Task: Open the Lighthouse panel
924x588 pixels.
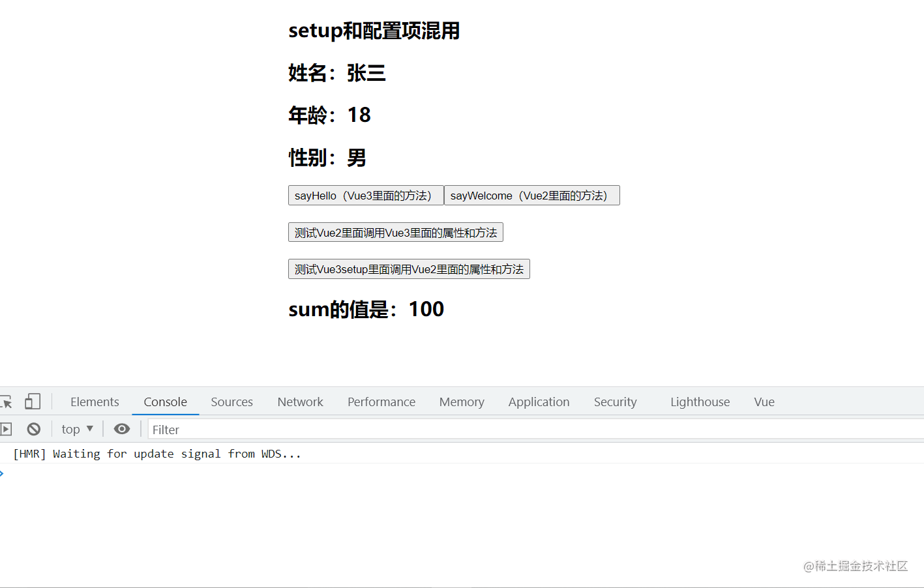Action: tap(699, 402)
